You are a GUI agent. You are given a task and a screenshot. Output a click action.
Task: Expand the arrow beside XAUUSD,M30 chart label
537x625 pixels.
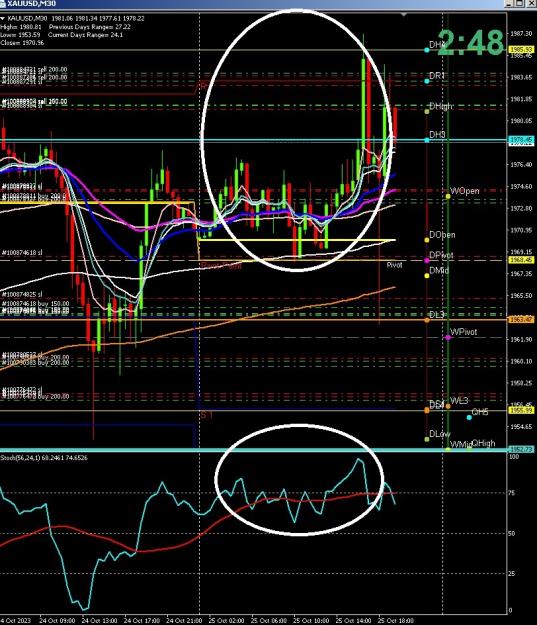pyautogui.click(x=2, y=18)
